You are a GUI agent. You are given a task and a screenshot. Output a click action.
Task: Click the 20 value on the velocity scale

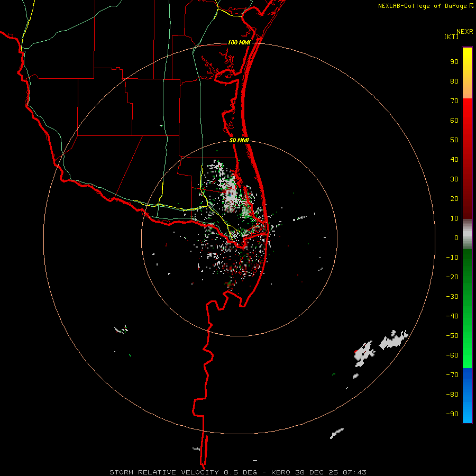[x=454, y=198]
